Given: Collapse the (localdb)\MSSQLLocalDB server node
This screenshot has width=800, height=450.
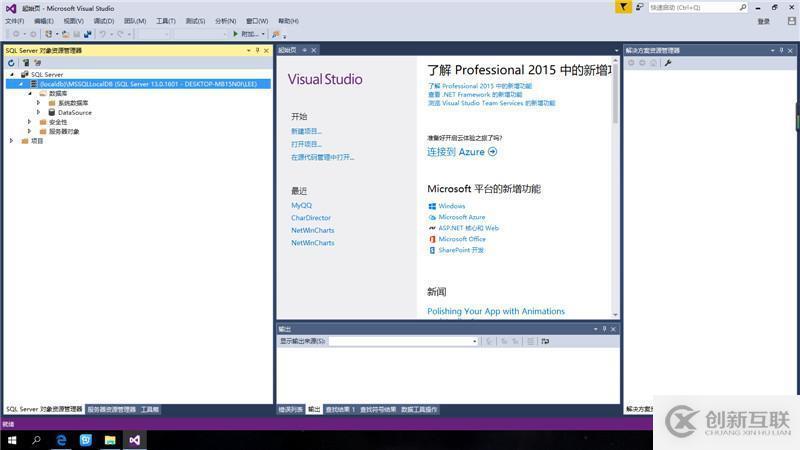Looking at the screenshot, I should coord(21,84).
